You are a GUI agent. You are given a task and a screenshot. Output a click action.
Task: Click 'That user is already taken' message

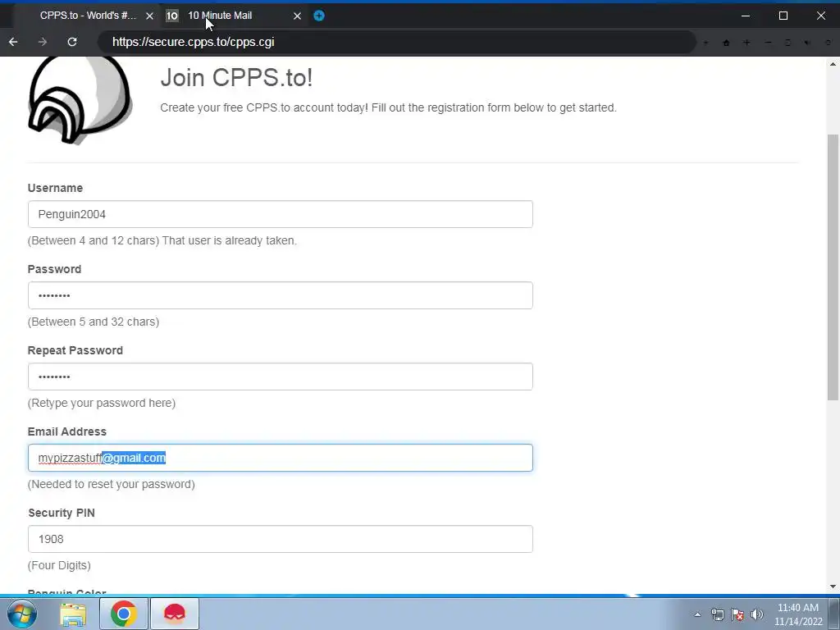pos(230,240)
